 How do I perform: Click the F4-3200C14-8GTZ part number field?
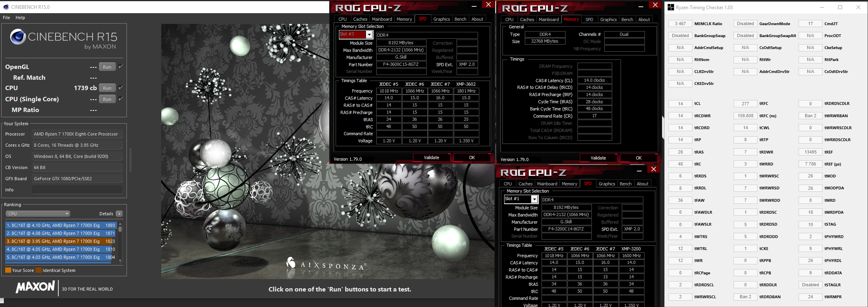[566, 229]
